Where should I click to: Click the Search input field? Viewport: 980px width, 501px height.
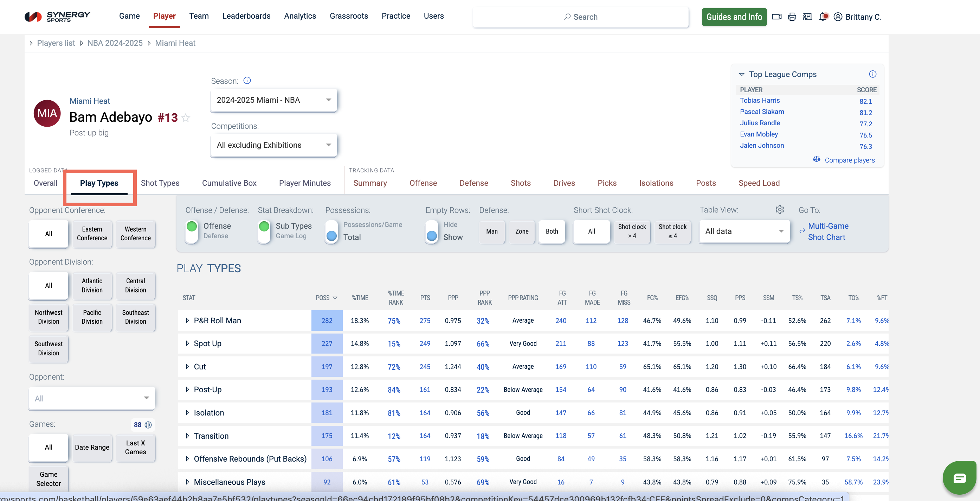581,17
